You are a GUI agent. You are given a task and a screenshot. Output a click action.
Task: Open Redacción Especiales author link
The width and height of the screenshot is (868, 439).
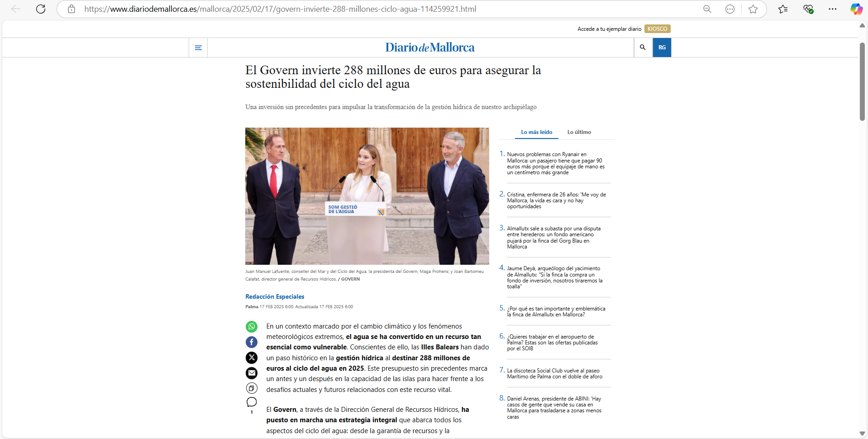pyautogui.click(x=275, y=297)
